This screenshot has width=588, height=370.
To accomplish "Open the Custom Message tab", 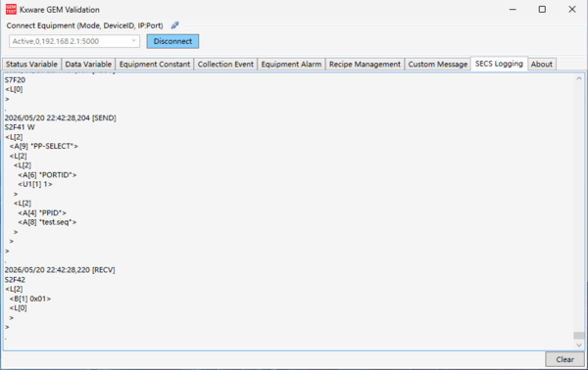I will pyautogui.click(x=438, y=64).
